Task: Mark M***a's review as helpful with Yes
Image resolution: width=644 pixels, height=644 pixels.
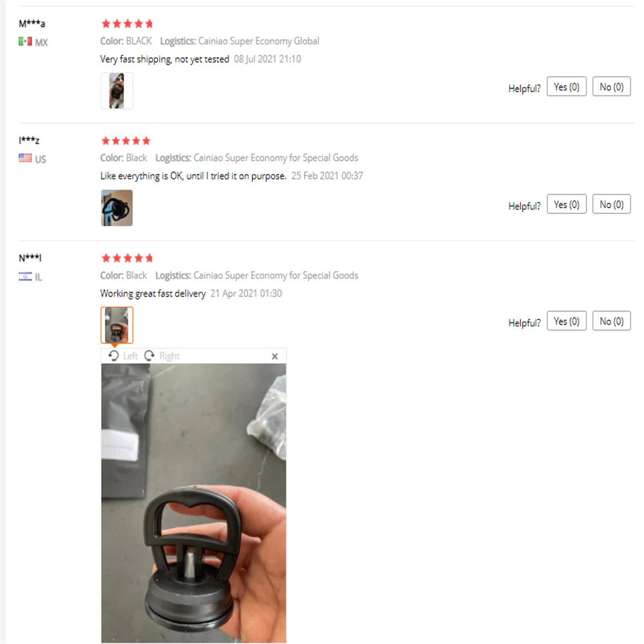Action: click(x=566, y=87)
